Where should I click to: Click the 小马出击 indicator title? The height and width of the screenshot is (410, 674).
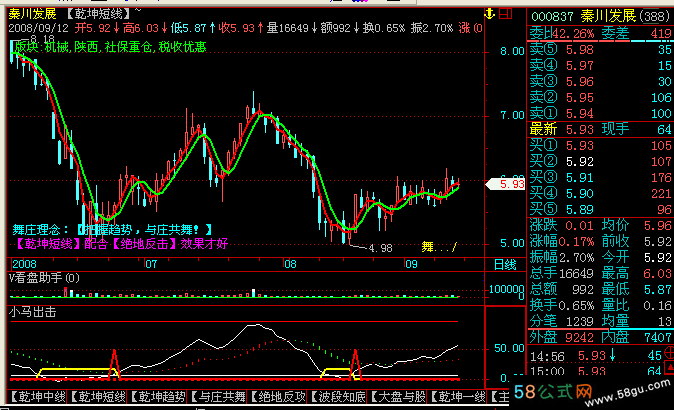(32, 312)
